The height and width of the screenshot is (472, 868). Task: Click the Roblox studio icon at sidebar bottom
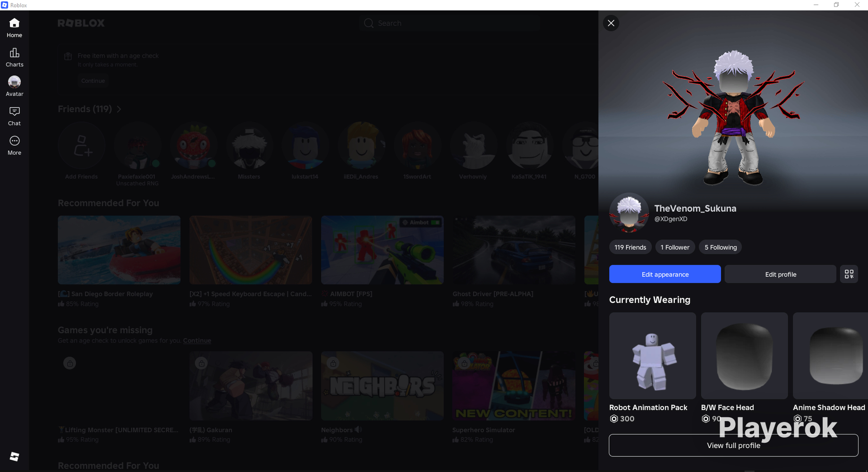[x=14, y=456]
